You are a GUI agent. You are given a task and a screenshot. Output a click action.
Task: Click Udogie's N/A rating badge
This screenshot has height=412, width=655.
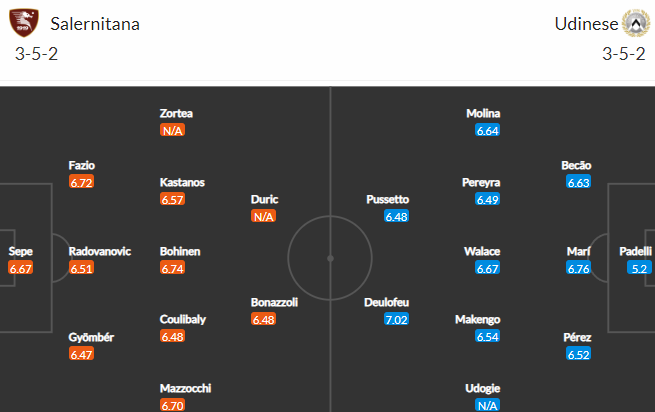(487, 405)
